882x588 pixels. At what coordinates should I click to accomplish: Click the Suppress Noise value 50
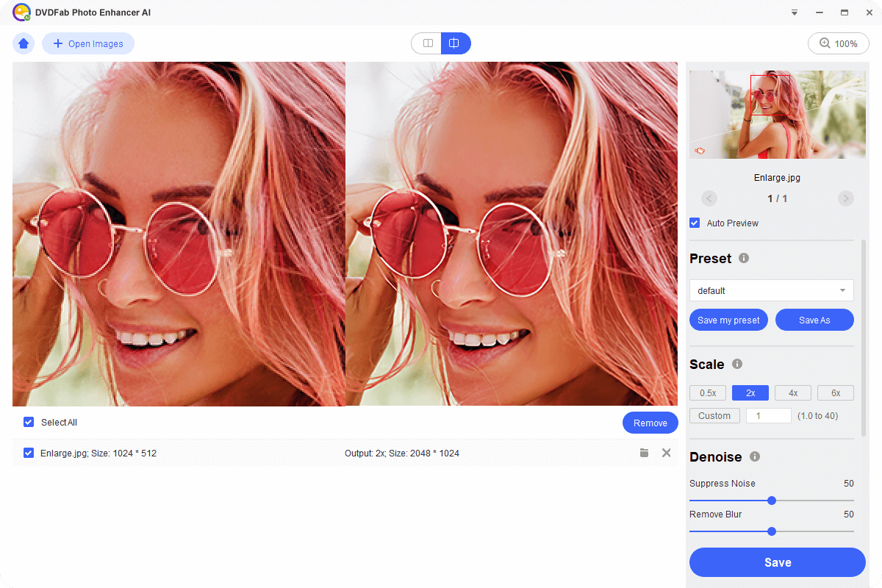pyautogui.click(x=849, y=483)
